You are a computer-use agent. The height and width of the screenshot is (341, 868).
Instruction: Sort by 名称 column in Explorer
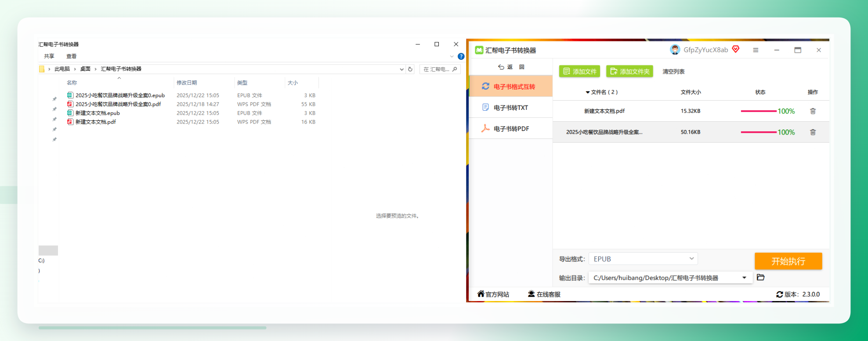click(72, 83)
